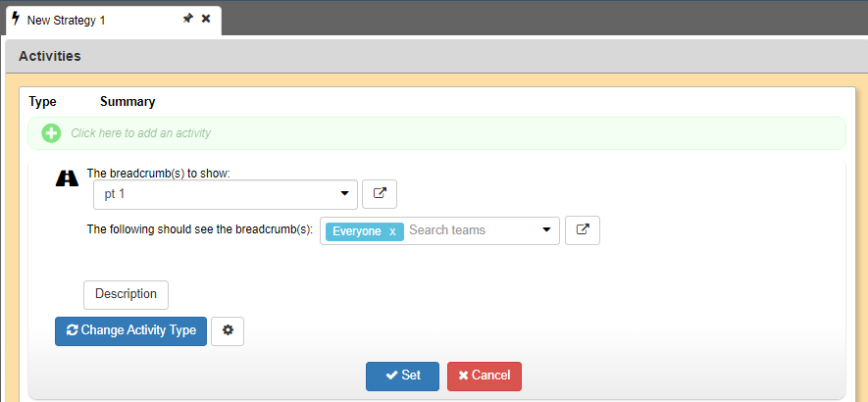Expand the pt 1 breadcrumb dropdown
Image resolution: width=868 pixels, height=402 pixels.
(344, 194)
